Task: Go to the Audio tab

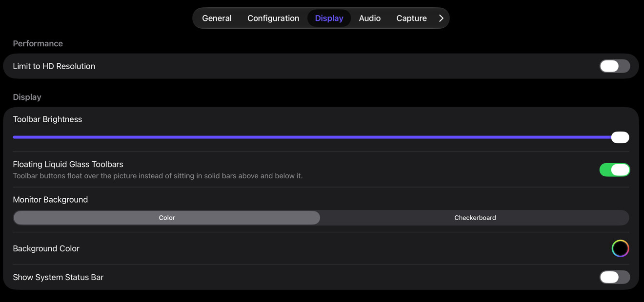Action: click(370, 18)
